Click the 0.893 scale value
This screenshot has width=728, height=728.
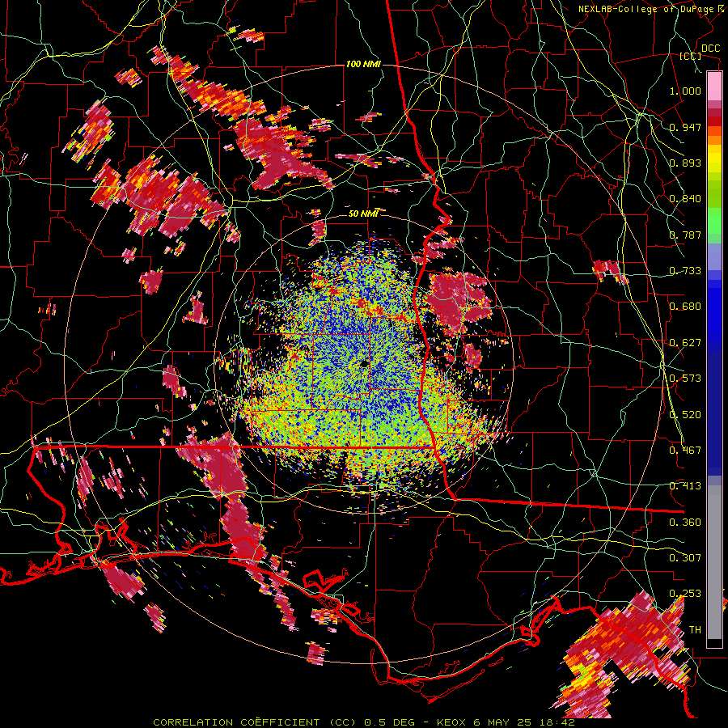[x=685, y=163]
